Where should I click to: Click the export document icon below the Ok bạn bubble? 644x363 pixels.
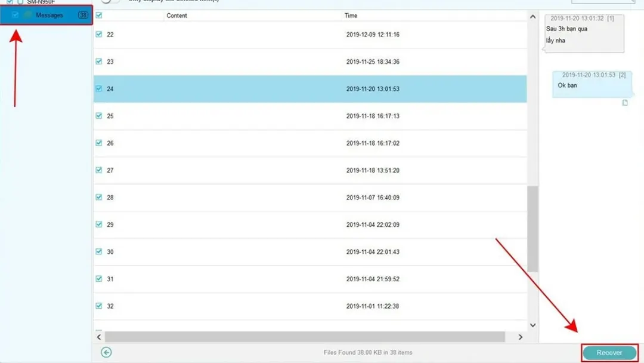coord(624,103)
